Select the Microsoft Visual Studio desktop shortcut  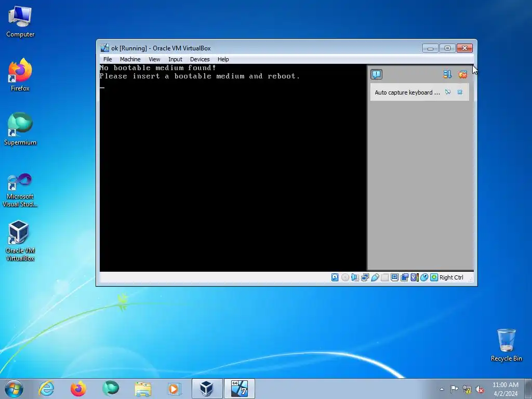click(20, 190)
